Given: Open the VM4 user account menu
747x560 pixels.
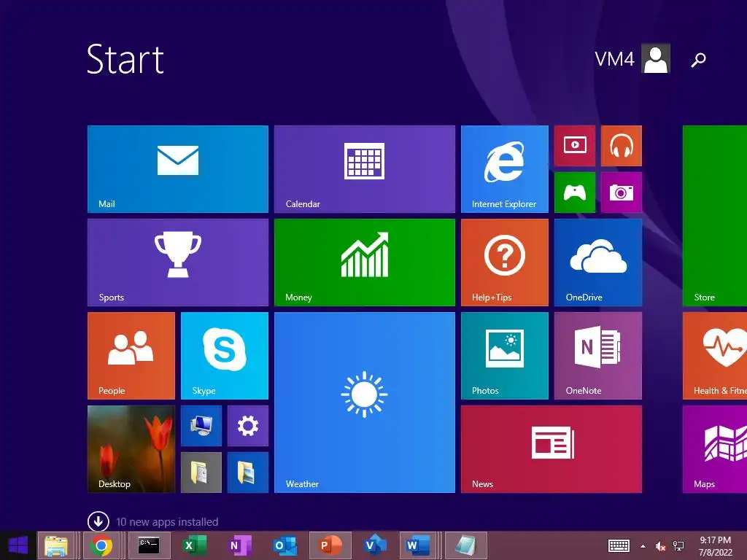Looking at the screenshot, I should (632, 58).
